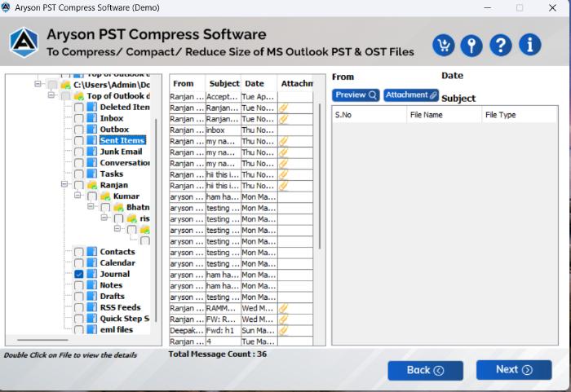
Task: Click attachment paperclip in FW: R row
Action: pos(283,319)
